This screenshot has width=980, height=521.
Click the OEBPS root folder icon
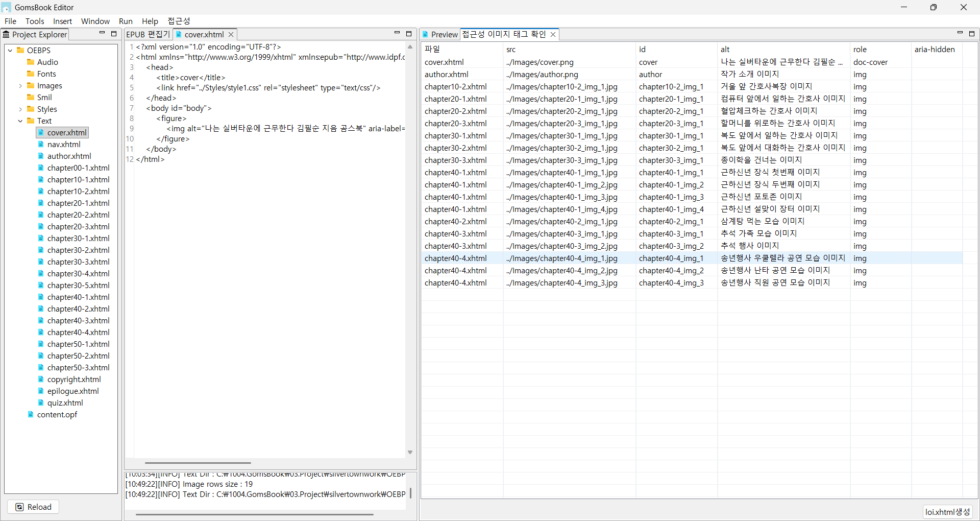point(20,50)
